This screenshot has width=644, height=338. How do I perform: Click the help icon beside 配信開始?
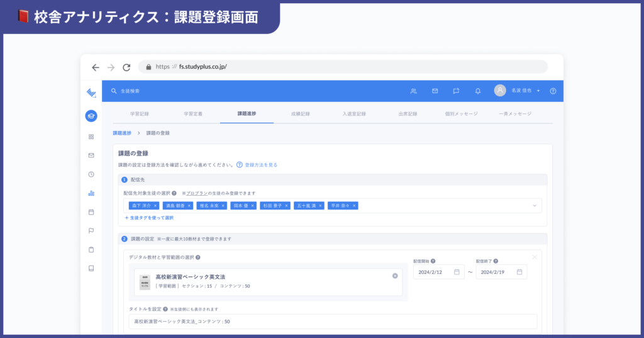(x=433, y=261)
